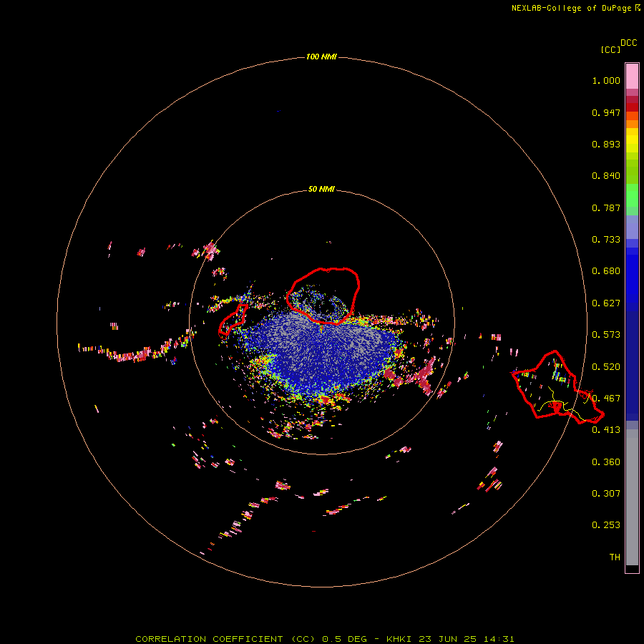Image resolution: width=644 pixels, height=644 pixels.
Task: Click the 1.000 legend value
Action: [x=606, y=80]
